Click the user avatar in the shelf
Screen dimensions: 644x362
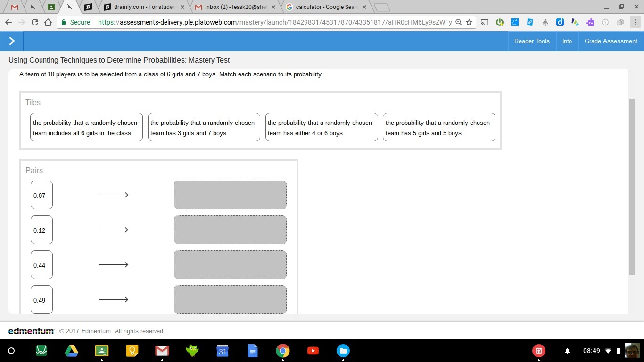(633, 351)
